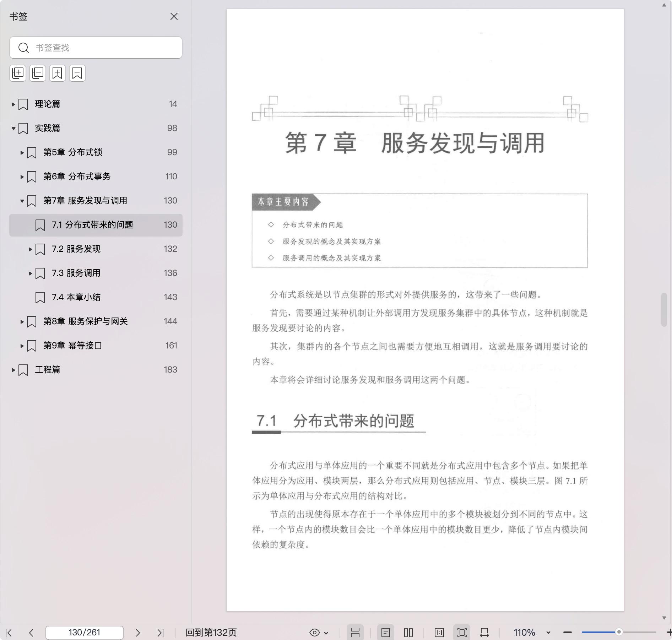Click the zoom slider handle
The width and height of the screenshot is (672, 640).
[x=619, y=632]
